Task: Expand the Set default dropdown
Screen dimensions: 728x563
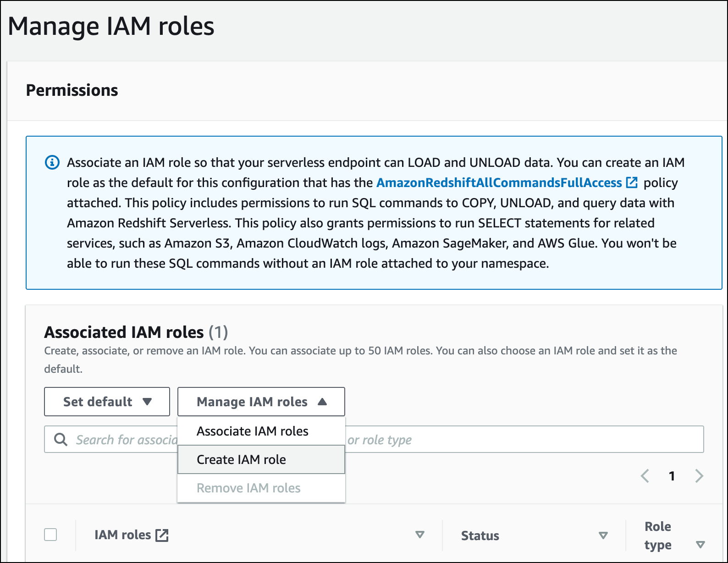Action: click(107, 402)
